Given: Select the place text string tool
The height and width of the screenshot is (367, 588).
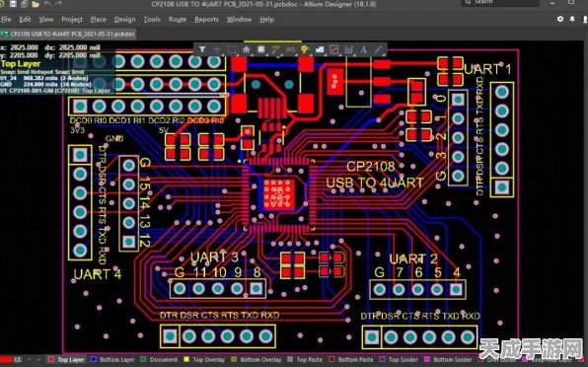Looking at the screenshot, I should coord(363,49).
